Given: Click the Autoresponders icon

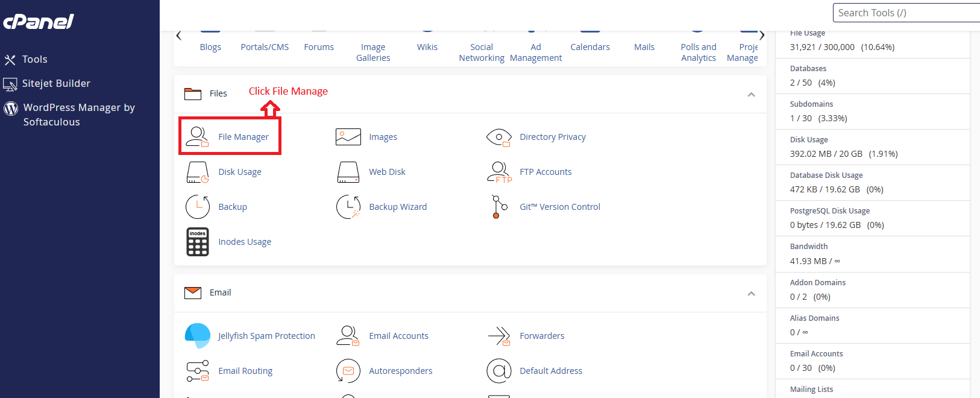Looking at the screenshot, I should coord(348,371).
